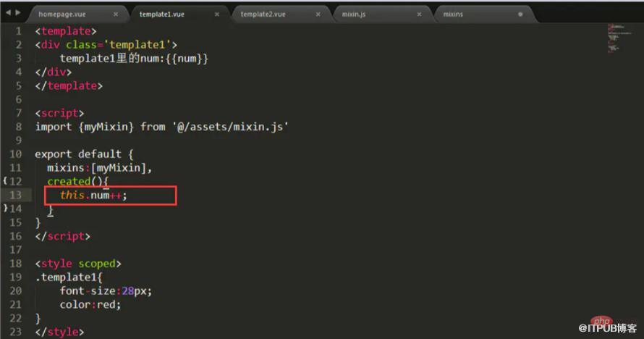The image size is (644, 339).
Task: Click the closing </script> tag
Action: [x=62, y=236]
